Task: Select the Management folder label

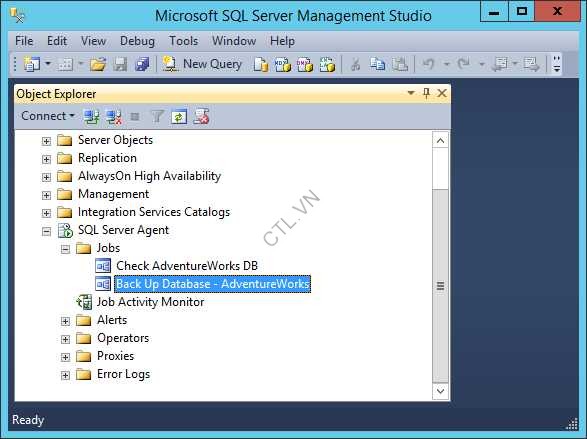Action: pyautogui.click(x=113, y=194)
